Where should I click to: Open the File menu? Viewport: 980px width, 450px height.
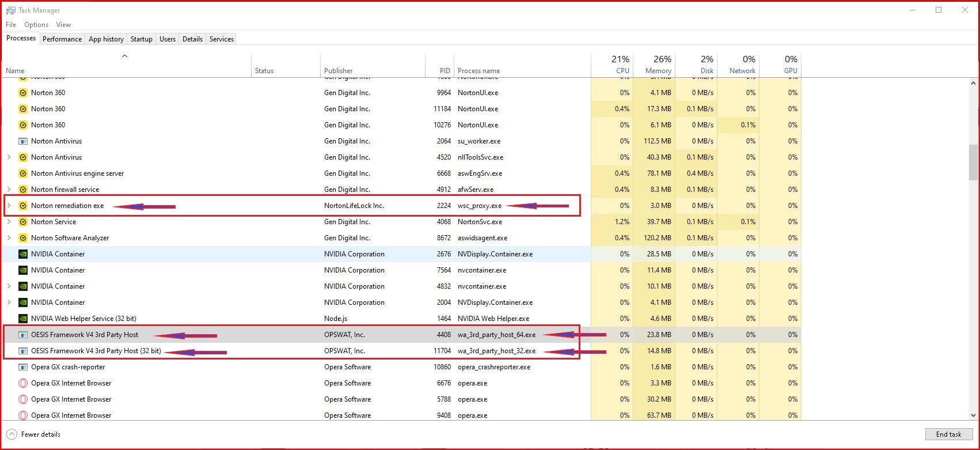pyautogui.click(x=11, y=25)
